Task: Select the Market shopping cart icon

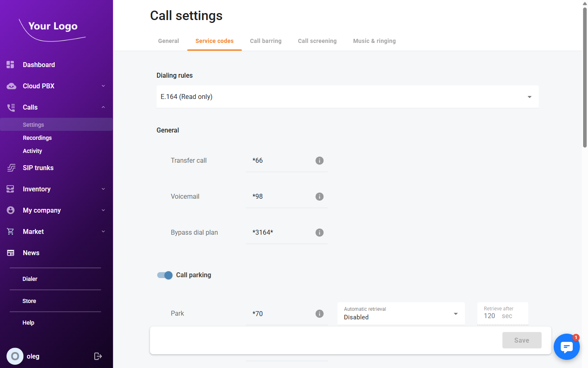Action: (x=10, y=231)
